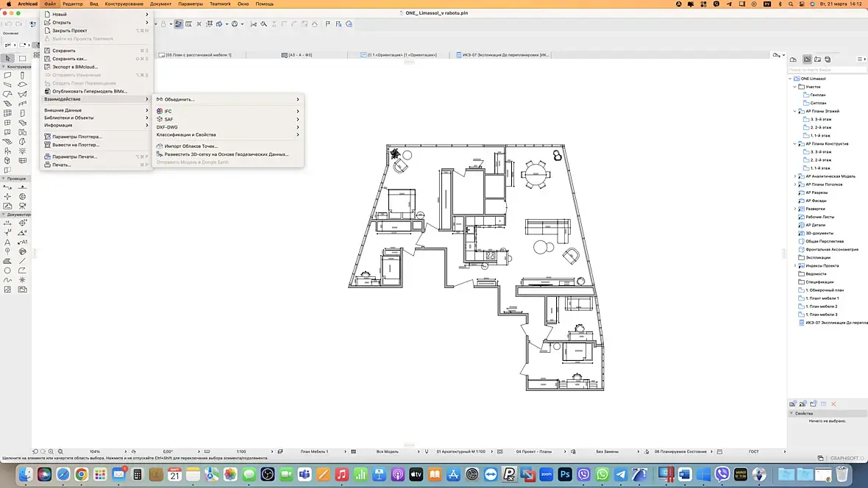The width and height of the screenshot is (868, 488).
Task: Collapse the Проекция toolbox section
Action: (x=4, y=179)
